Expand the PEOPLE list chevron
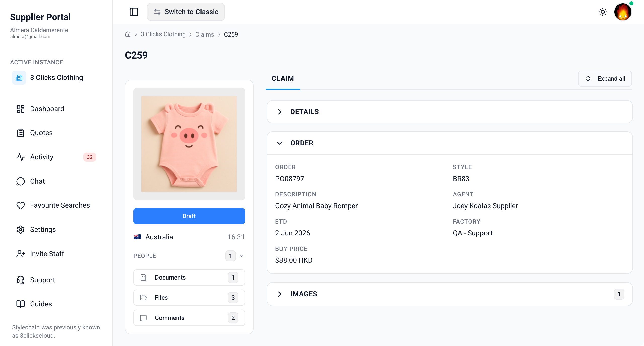 coord(242,256)
